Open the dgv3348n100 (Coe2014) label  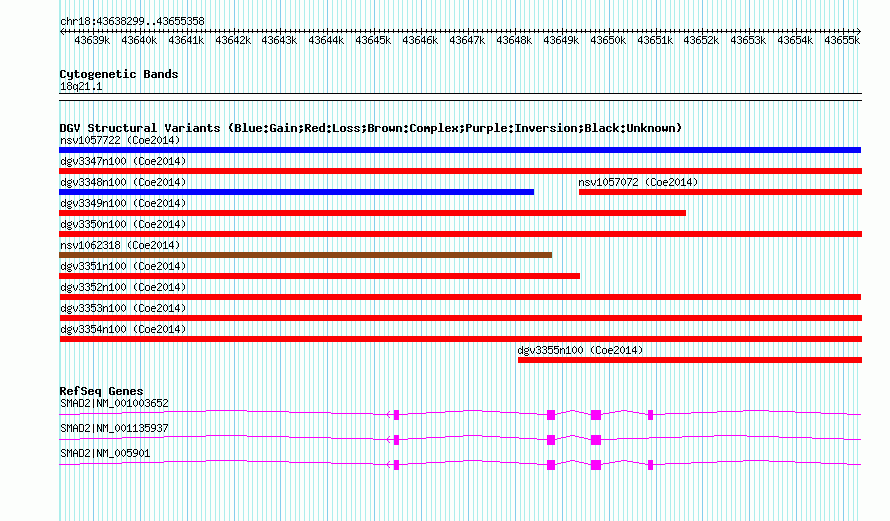tap(123, 182)
